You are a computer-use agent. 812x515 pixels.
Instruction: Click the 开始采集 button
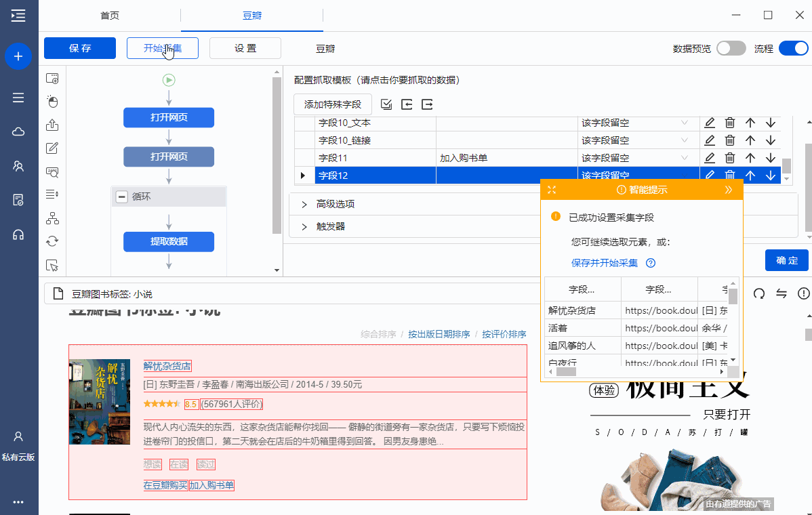point(163,48)
